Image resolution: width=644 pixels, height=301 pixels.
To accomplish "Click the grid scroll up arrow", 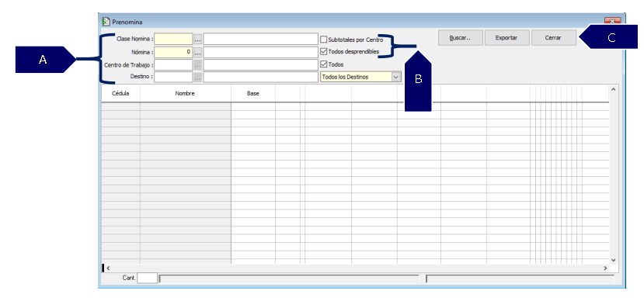I will [x=613, y=89].
